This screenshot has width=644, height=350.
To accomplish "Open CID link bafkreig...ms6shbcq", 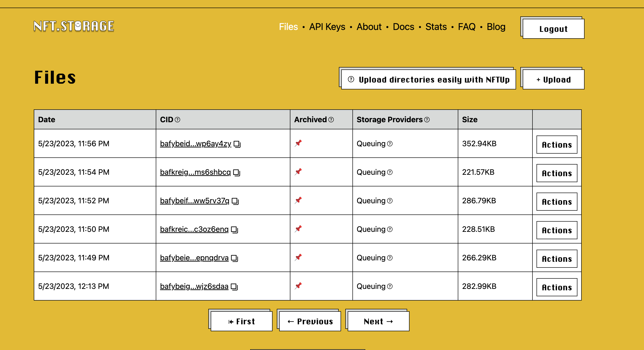I will click(x=195, y=172).
